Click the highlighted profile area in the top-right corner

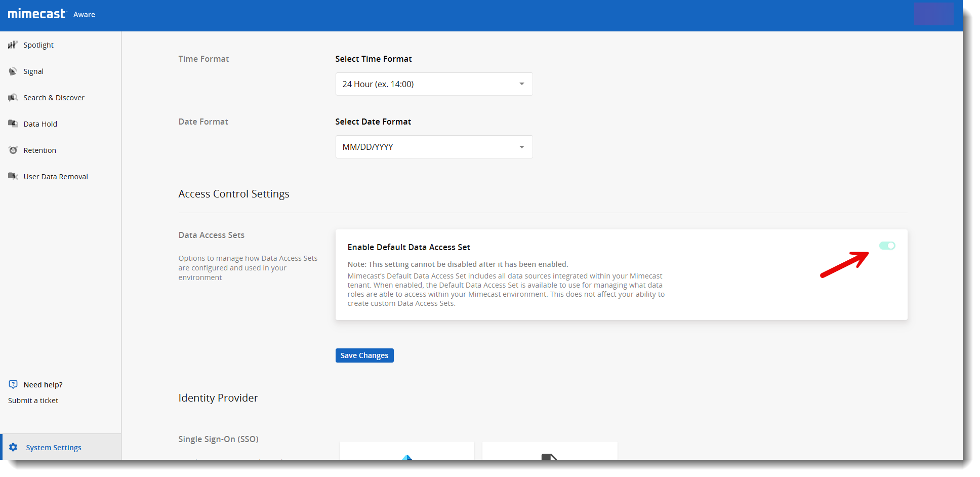[933, 14]
